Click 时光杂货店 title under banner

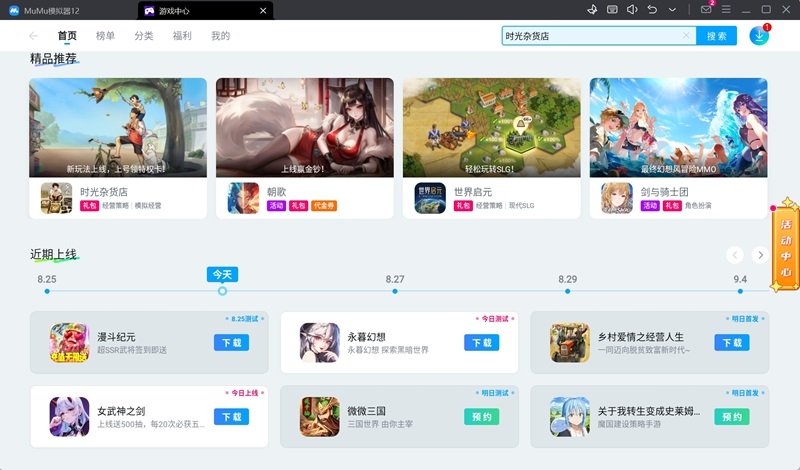click(x=104, y=192)
